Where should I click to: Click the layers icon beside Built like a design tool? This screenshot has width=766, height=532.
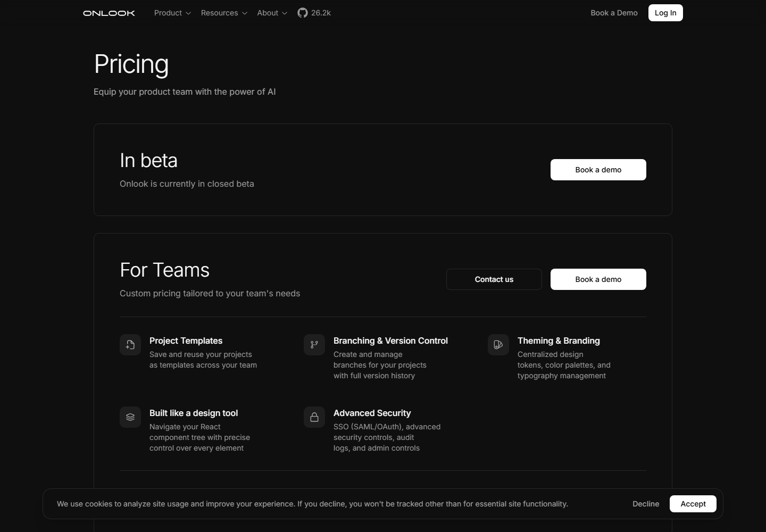130,417
